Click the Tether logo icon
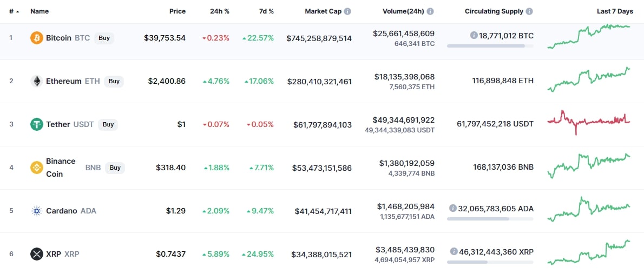This screenshot has width=644, height=274. point(37,124)
